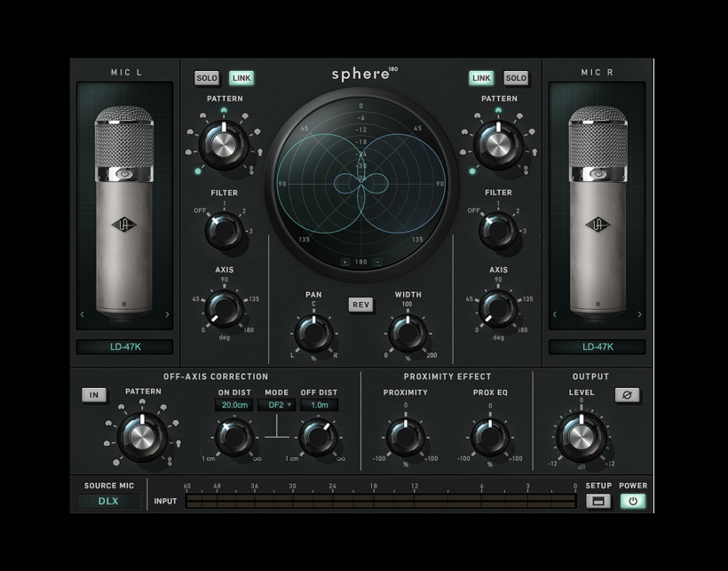The height and width of the screenshot is (571, 728).
Task: Click the ON DIST 20.0cm value field
Action: [234, 405]
